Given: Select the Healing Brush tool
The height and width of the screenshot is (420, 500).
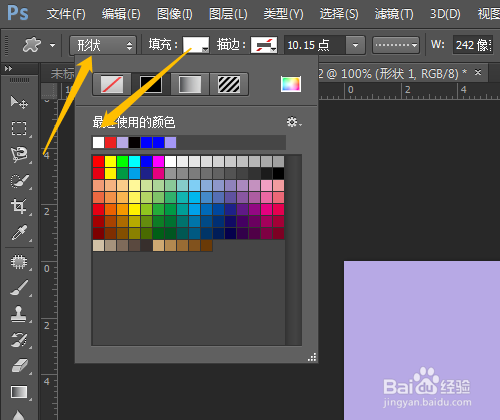Looking at the screenshot, I should pos(19,262).
